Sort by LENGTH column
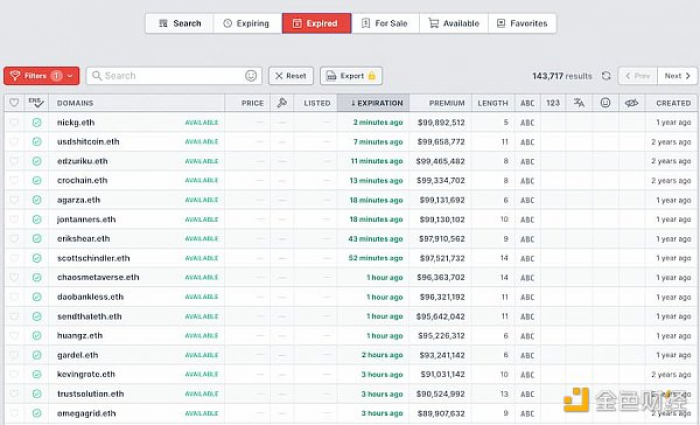700x425 pixels. pyautogui.click(x=493, y=103)
